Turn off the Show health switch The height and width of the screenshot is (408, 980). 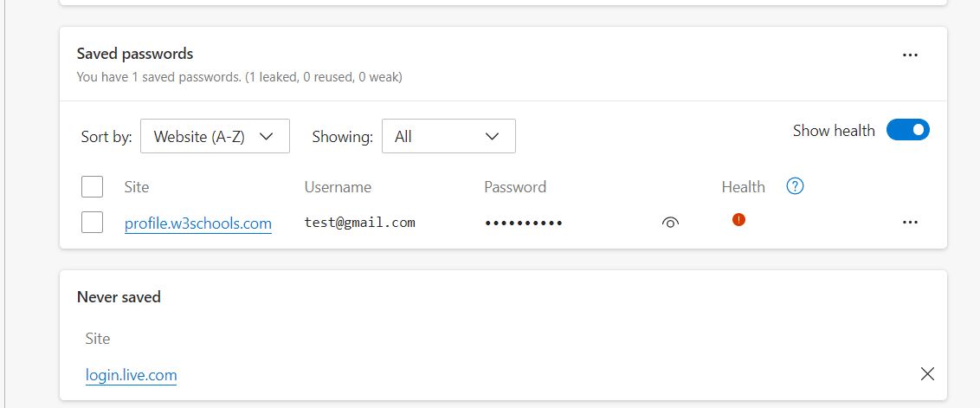point(907,131)
